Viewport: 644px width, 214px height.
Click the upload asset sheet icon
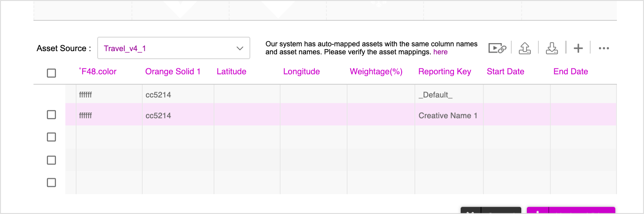[x=525, y=48]
